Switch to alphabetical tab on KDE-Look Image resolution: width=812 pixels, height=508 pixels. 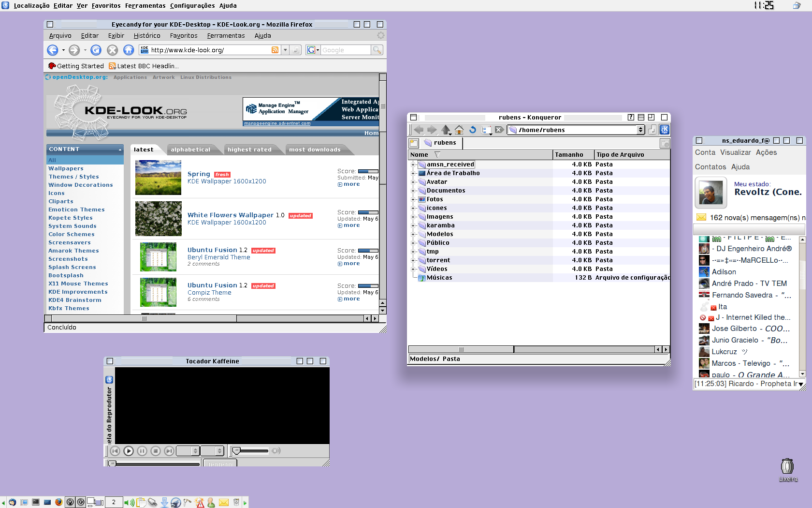tap(190, 149)
